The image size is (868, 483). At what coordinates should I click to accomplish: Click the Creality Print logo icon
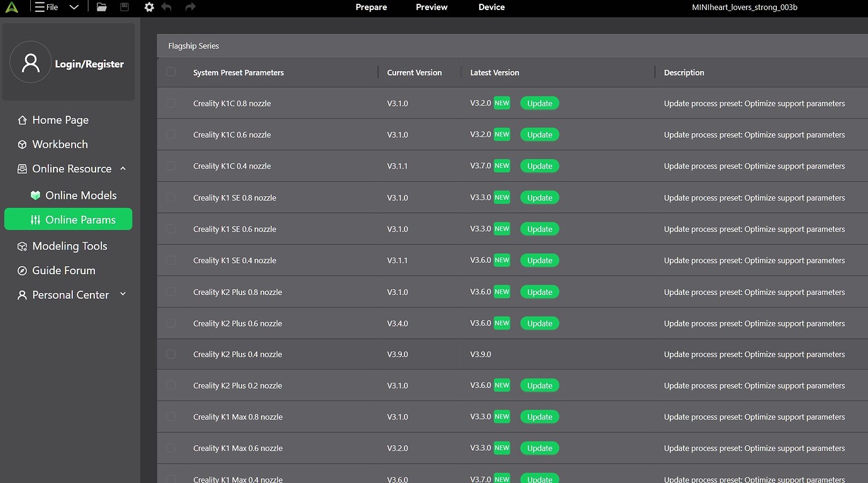click(11, 8)
